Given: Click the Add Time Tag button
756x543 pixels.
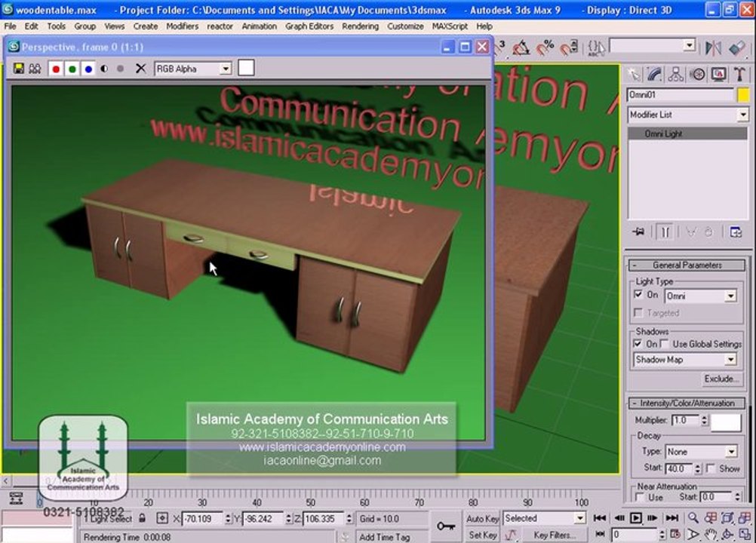Looking at the screenshot, I should [x=384, y=536].
